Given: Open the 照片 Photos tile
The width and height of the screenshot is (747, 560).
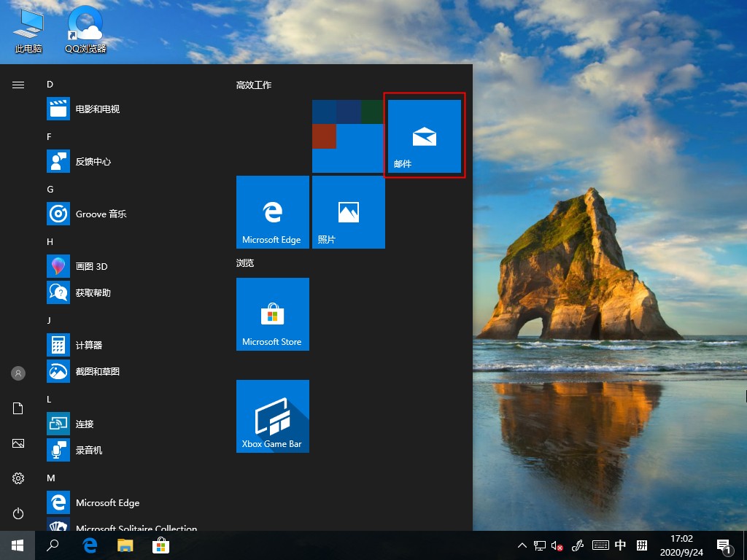Looking at the screenshot, I should [x=348, y=211].
